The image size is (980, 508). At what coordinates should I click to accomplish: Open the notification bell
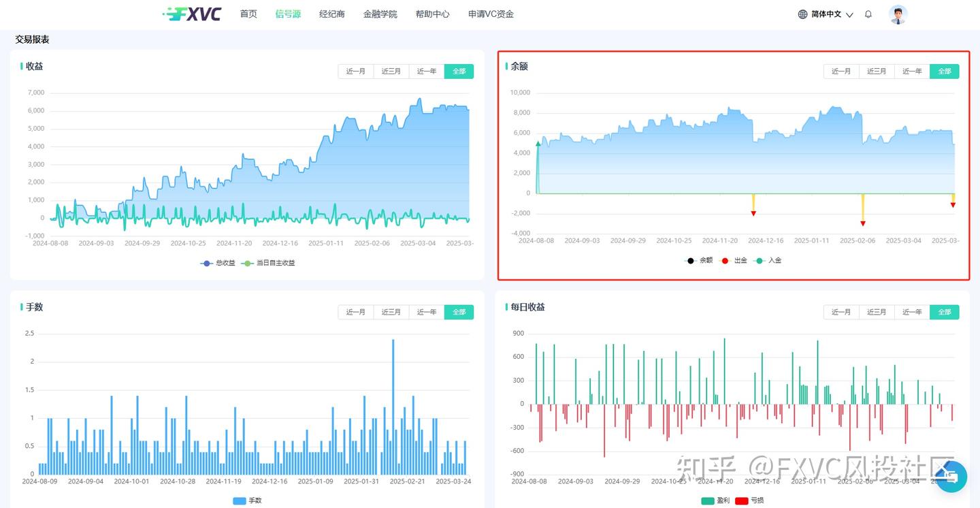pyautogui.click(x=868, y=14)
